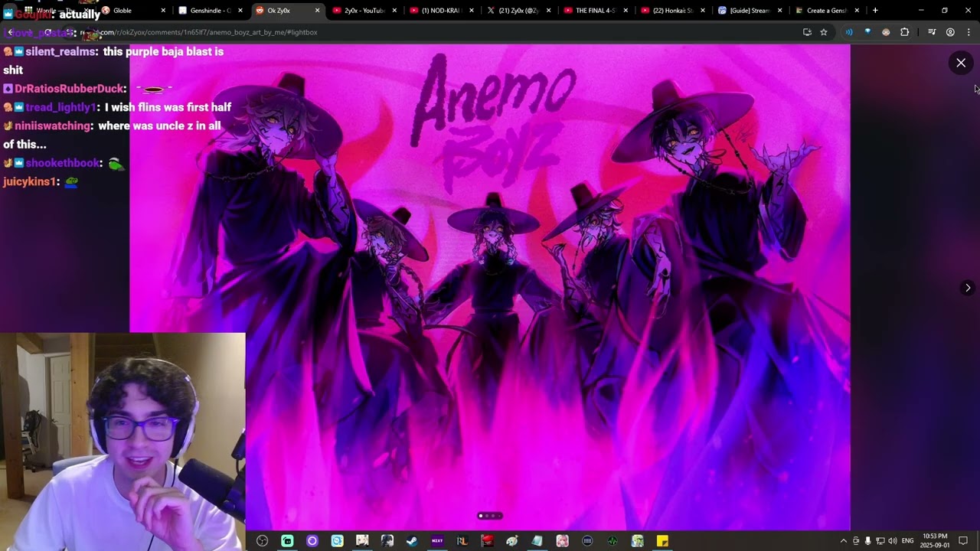
Task: Open a new browser tab
Action: (x=875, y=11)
